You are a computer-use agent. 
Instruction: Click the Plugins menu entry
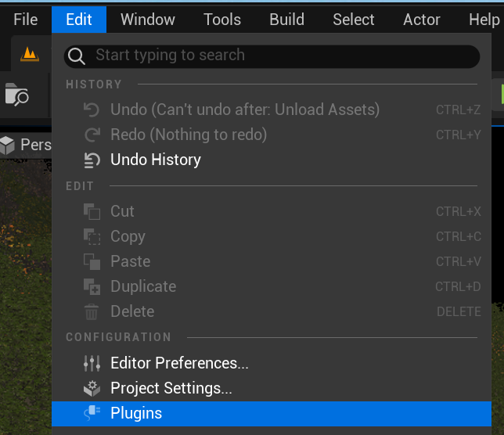click(136, 414)
